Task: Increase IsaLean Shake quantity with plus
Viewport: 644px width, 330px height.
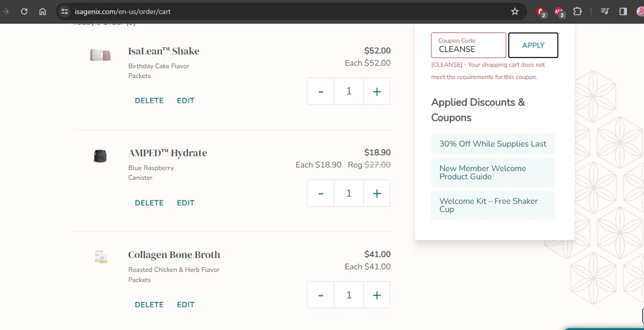Action: tap(377, 92)
